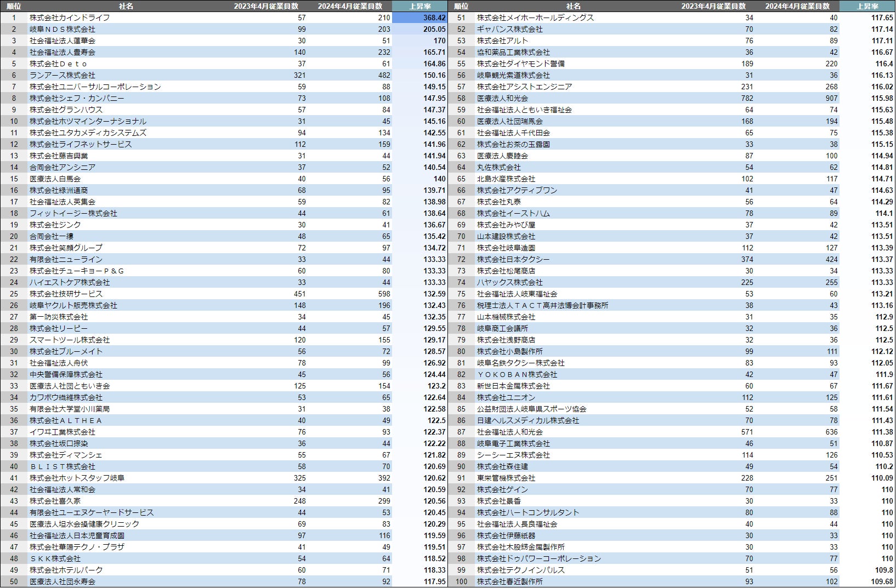Click the 株式会社ダイヤモンド警備 cell
Screen dimensions: 896x588
tap(521, 64)
